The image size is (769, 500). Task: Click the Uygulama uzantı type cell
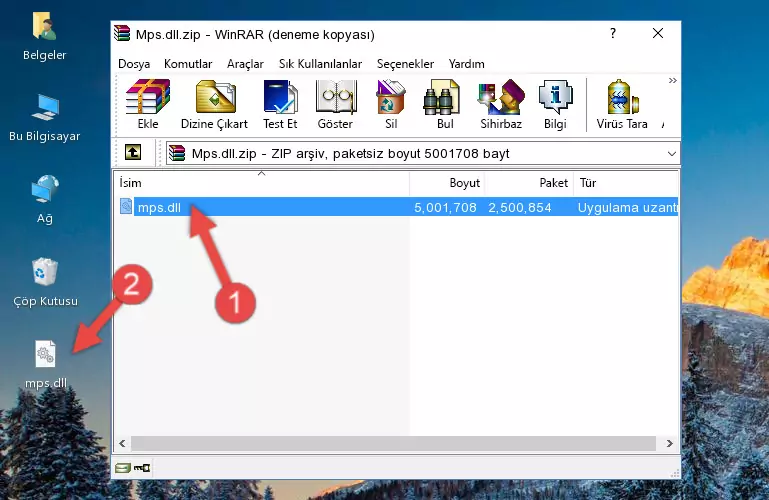[627, 207]
